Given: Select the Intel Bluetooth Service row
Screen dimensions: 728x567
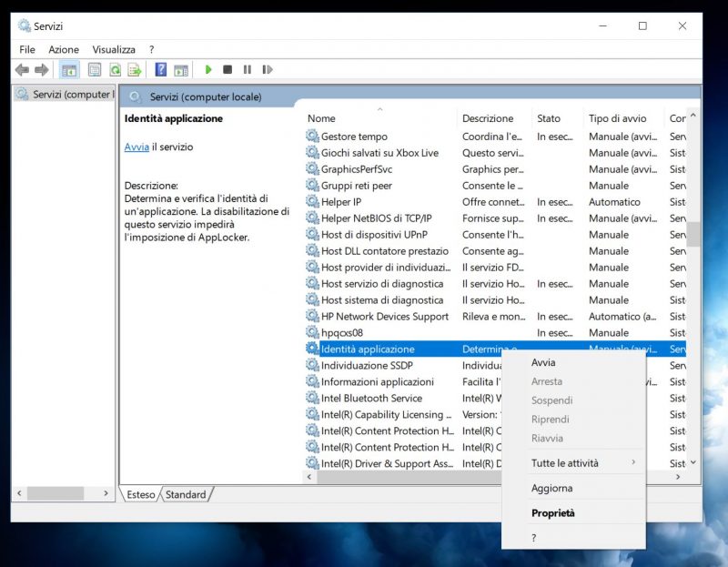Looking at the screenshot, I should click(x=371, y=399).
